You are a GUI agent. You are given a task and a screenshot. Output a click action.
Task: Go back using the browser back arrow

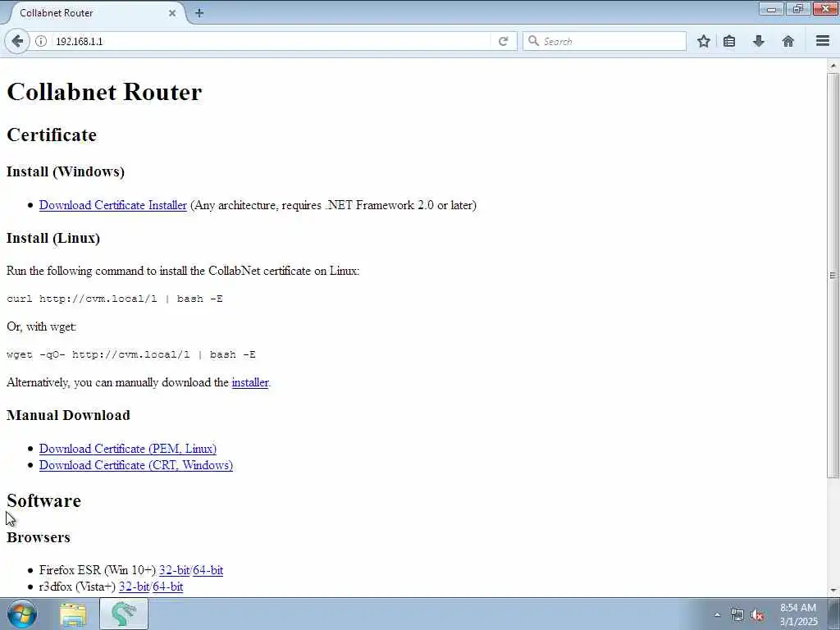click(17, 41)
